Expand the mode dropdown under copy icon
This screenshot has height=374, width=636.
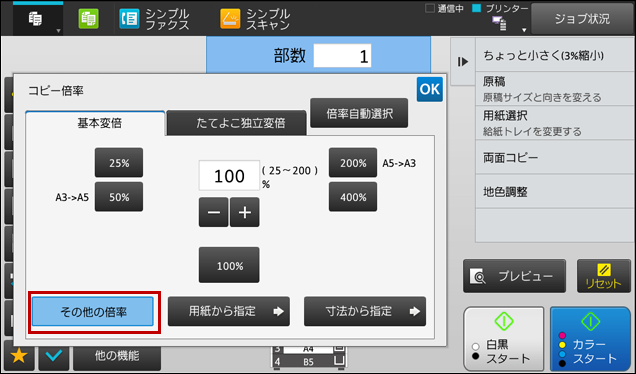(58, 31)
